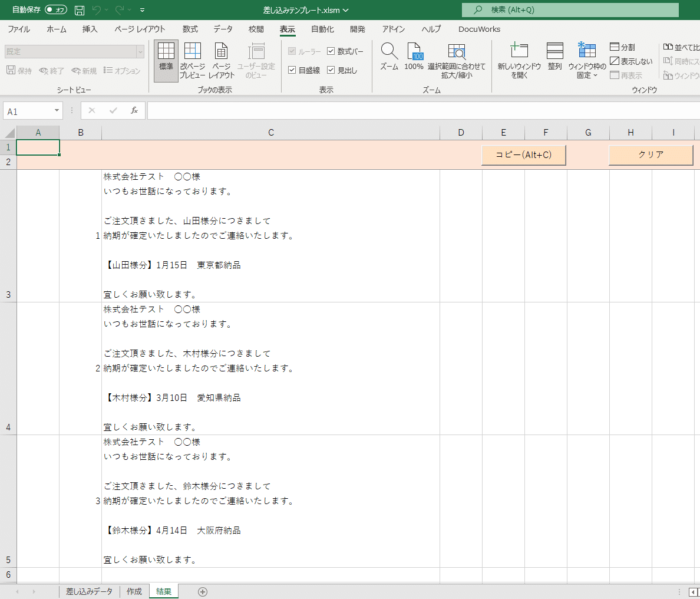Viewport: 700px width, 599px height.
Task: Open the ファイル menu tab
Action: tap(19, 29)
